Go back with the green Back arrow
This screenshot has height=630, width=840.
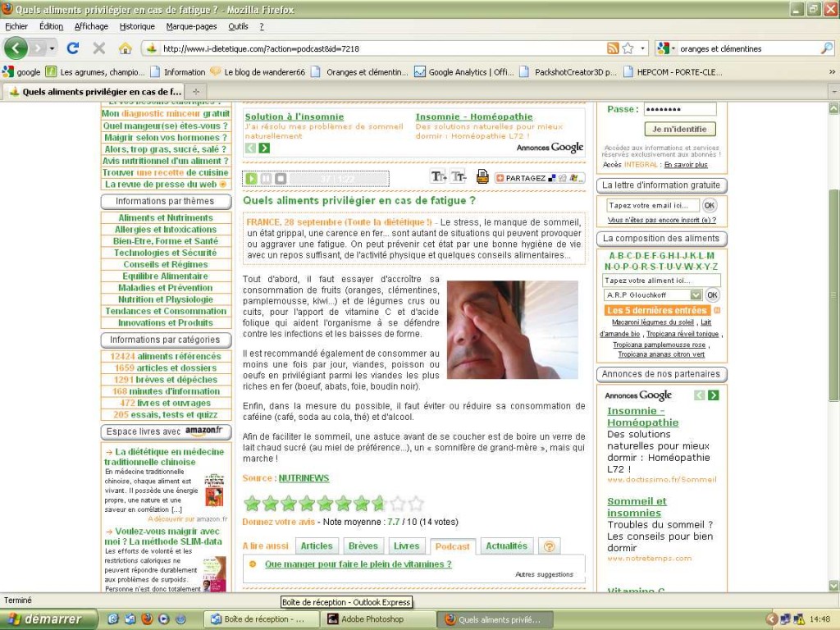16,48
